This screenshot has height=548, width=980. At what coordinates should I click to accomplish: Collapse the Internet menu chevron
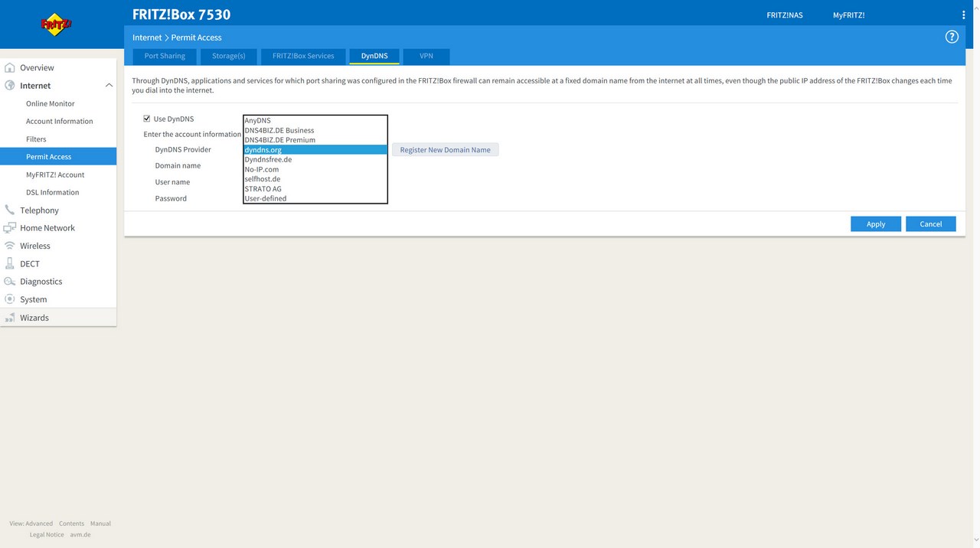click(x=109, y=86)
